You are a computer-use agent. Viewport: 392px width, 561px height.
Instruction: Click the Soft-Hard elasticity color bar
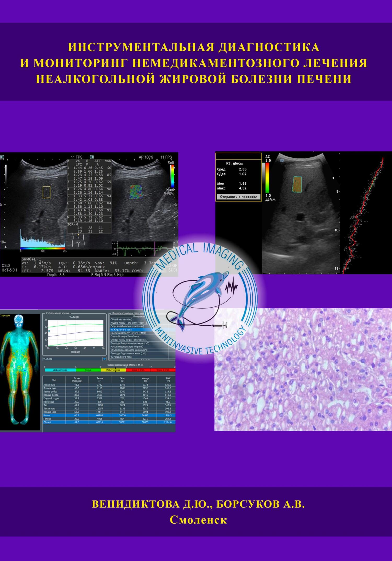[172, 176]
